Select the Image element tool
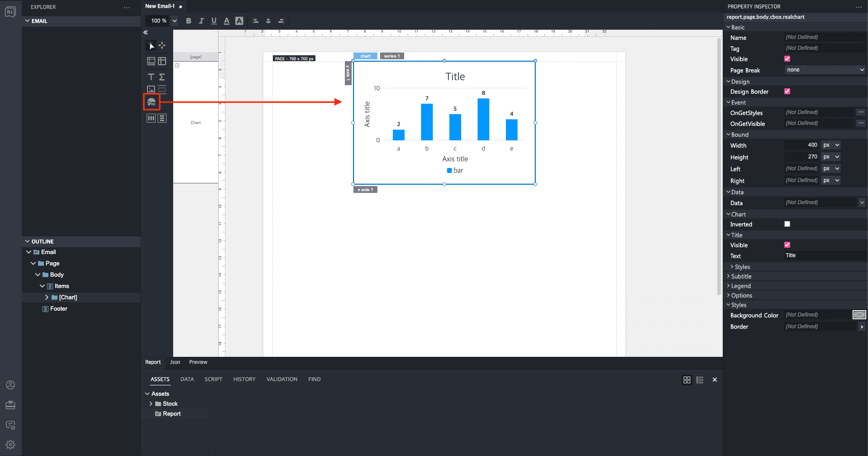Viewport: 868px width, 456px height. point(151,90)
